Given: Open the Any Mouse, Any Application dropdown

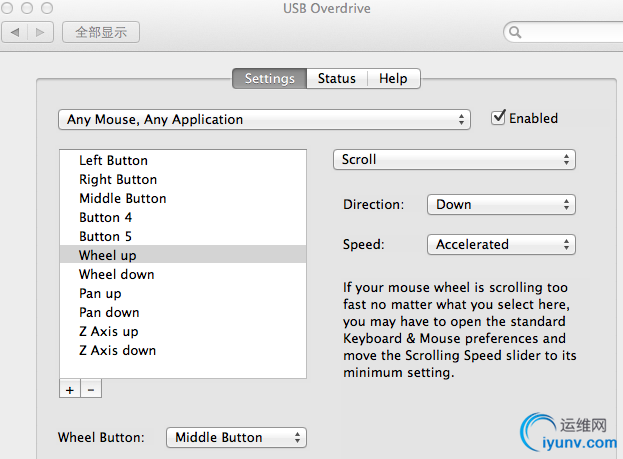Looking at the screenshot, I should 264,120.
